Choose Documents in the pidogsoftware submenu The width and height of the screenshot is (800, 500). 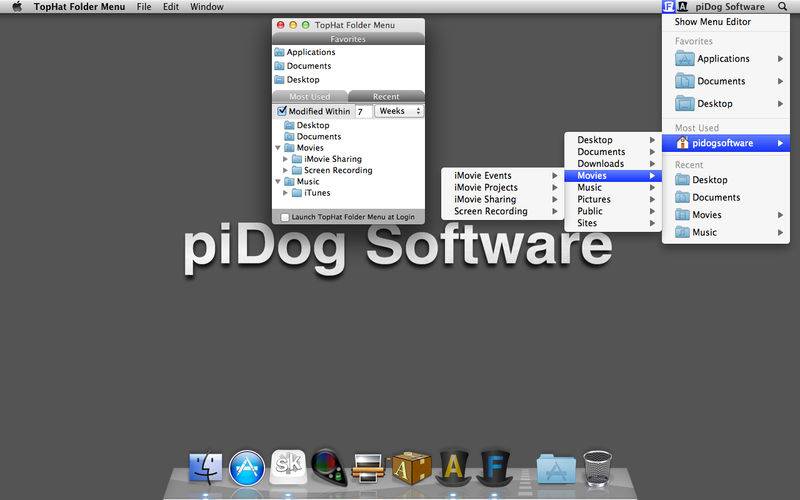[613, 152]
